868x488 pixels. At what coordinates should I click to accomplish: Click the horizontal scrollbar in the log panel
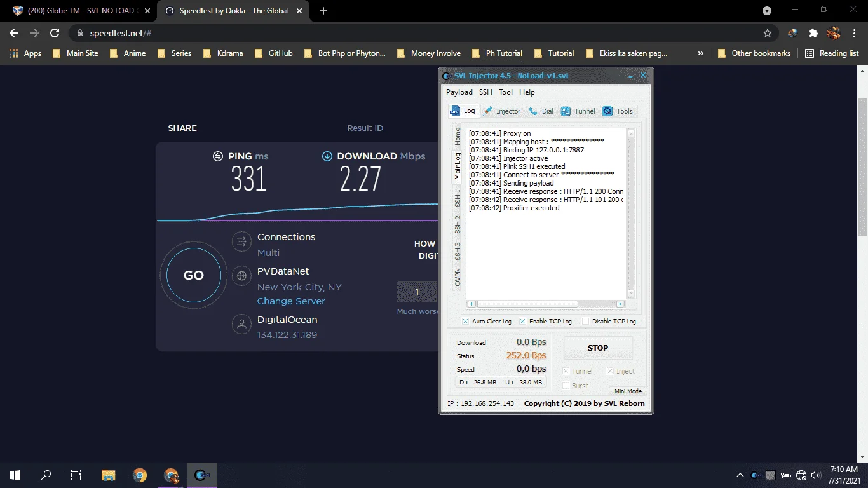[x=527, y=304]
